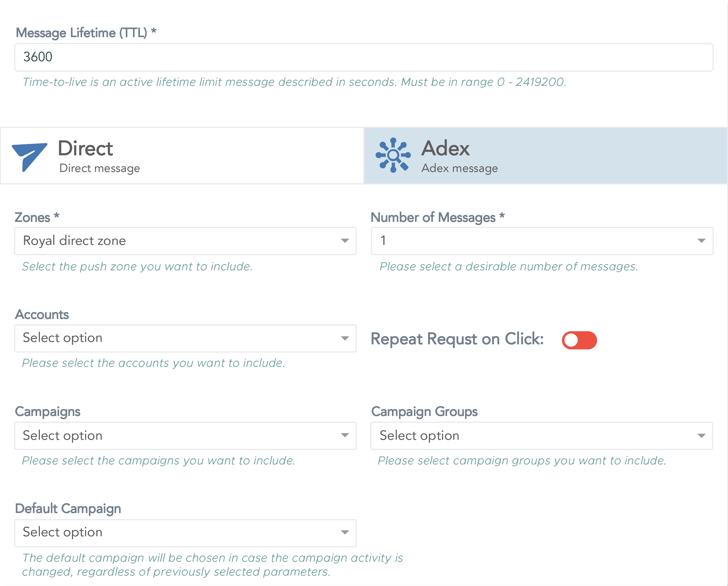The width and height of the screenshot is (728, 586).
Task: Open the Default Campaign dropdown
Action: point(185,533)
